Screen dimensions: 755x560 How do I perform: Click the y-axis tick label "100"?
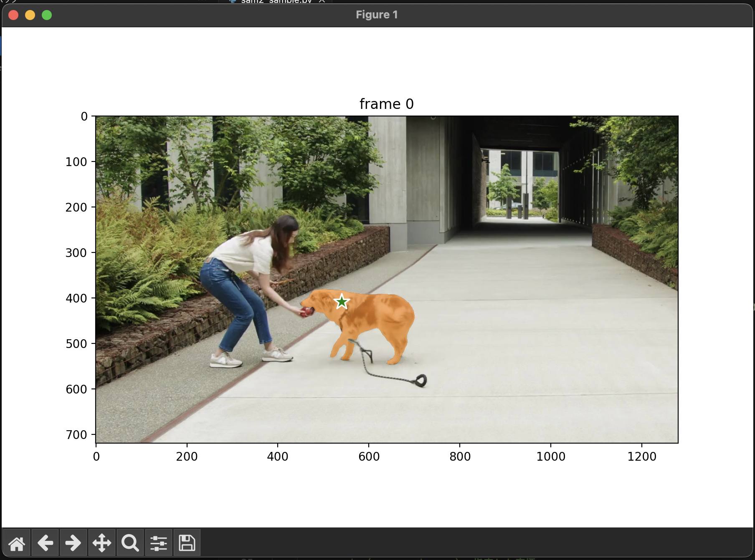pyautogui.click(x=76, y=162)
